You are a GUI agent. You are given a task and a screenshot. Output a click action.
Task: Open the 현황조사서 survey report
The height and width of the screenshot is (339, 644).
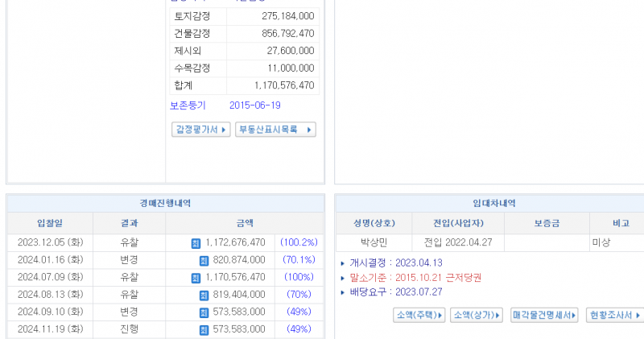(615, 315)
